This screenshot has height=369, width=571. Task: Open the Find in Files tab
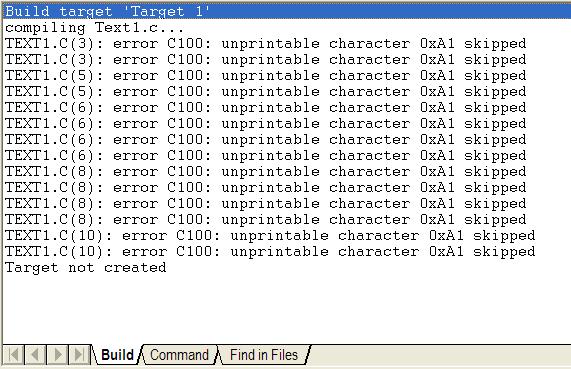point(264,355)
